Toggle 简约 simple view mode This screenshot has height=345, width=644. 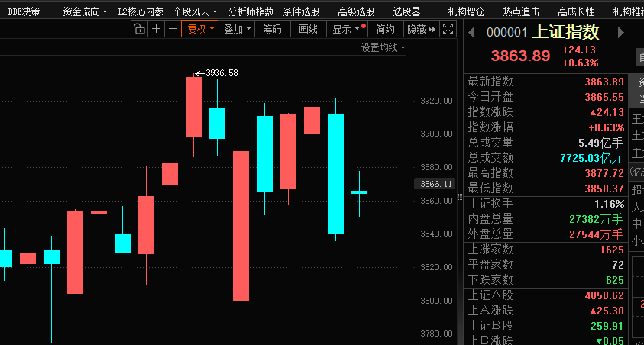click(x=386, y=29)
